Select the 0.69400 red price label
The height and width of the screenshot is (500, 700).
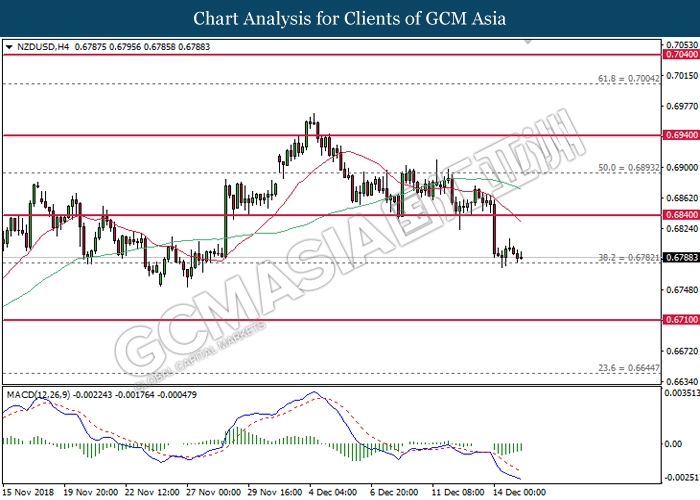coord(681,135)
